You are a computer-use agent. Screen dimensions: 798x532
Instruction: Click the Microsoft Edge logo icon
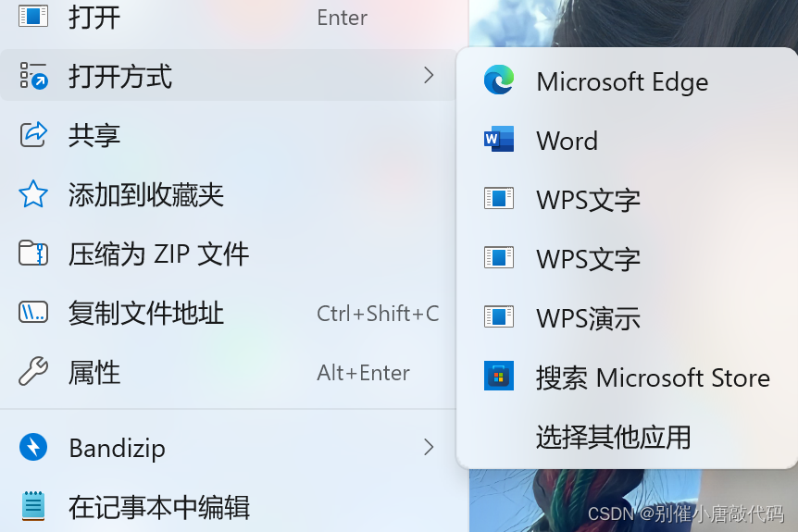[499, 80]
